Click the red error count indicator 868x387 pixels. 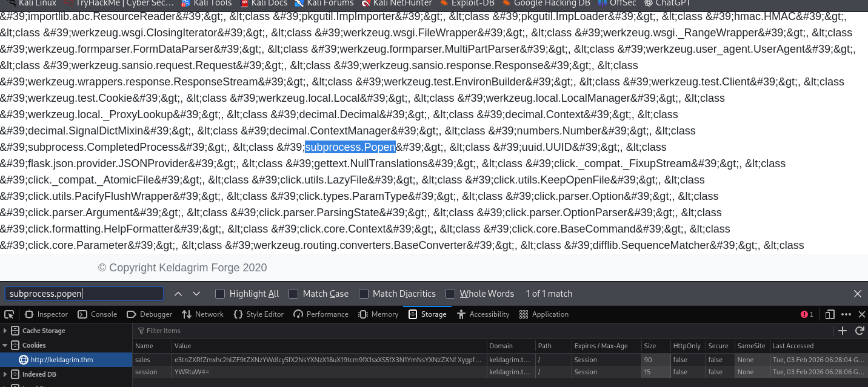807,314
